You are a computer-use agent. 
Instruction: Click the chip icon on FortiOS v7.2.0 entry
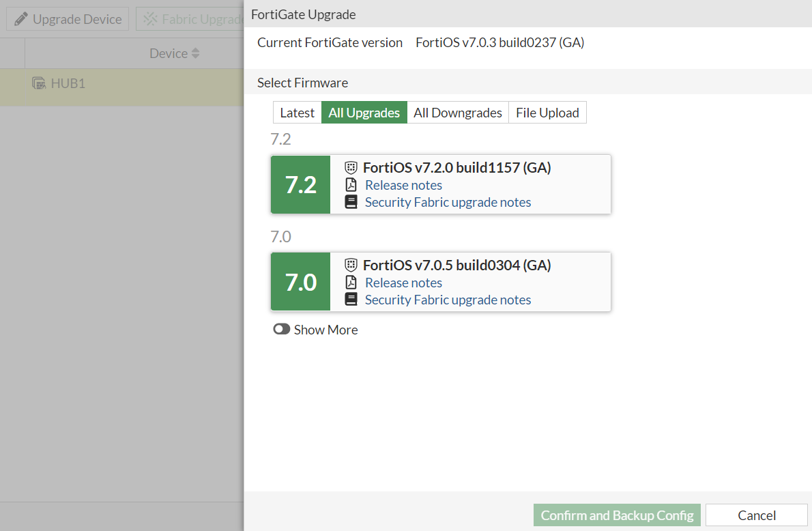pyautogui.click(x=351, y=167)
